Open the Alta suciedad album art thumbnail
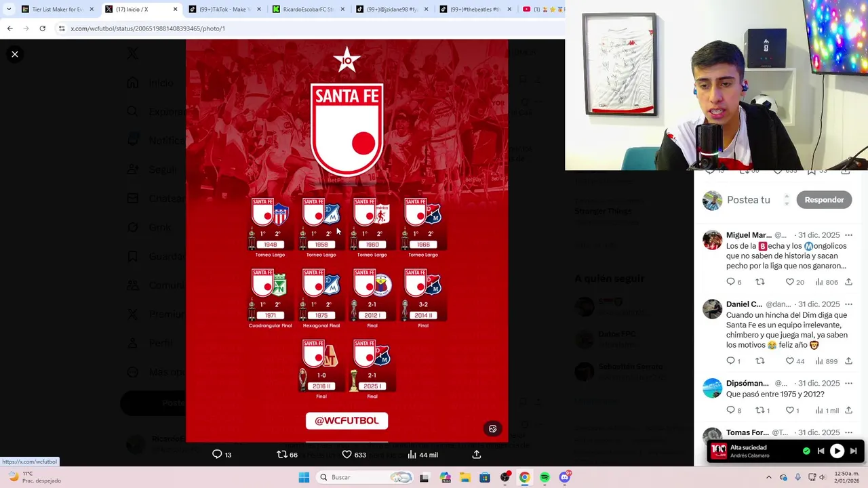 (719, 451)
